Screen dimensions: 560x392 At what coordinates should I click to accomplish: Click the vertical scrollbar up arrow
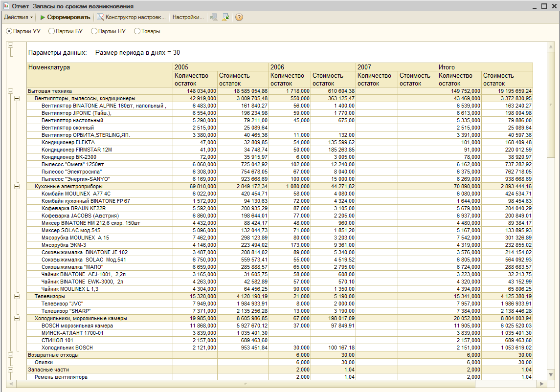(551, 47)
